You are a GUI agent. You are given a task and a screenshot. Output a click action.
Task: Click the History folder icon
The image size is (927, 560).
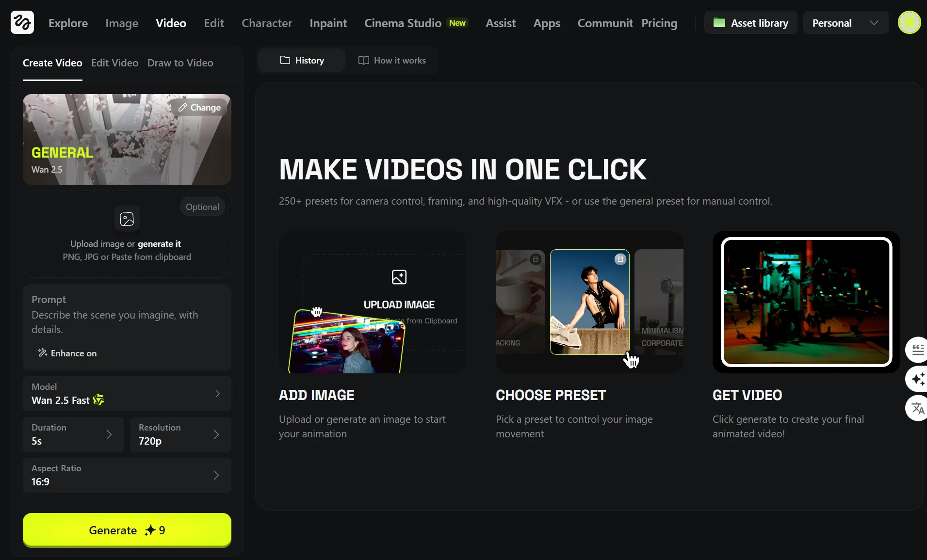click(x=285, y=60)
